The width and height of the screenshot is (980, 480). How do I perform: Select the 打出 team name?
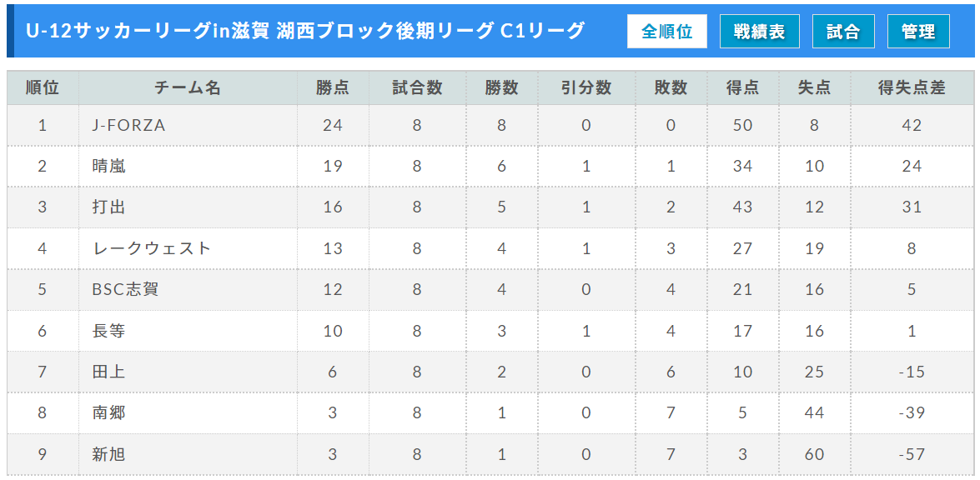(x=109, y=207)
